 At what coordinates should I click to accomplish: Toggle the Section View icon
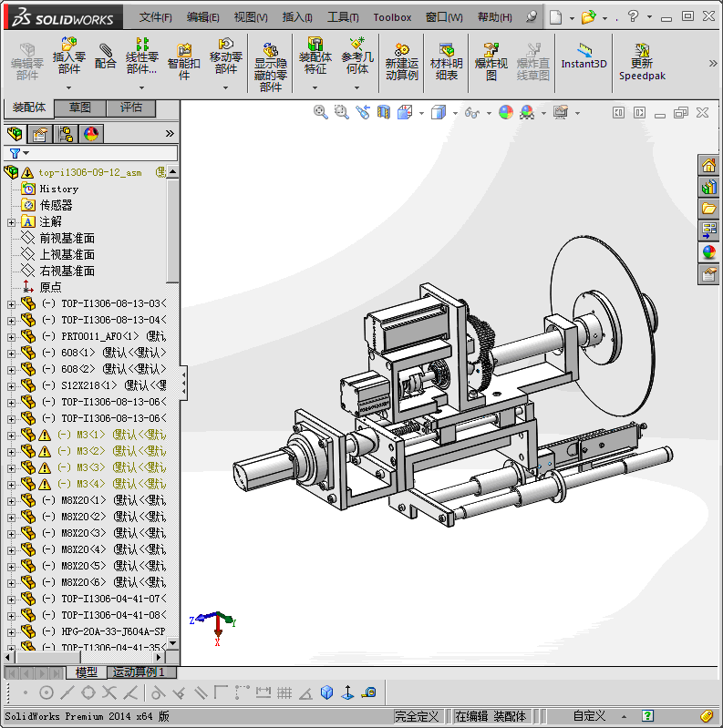click(x=384, y=112)
